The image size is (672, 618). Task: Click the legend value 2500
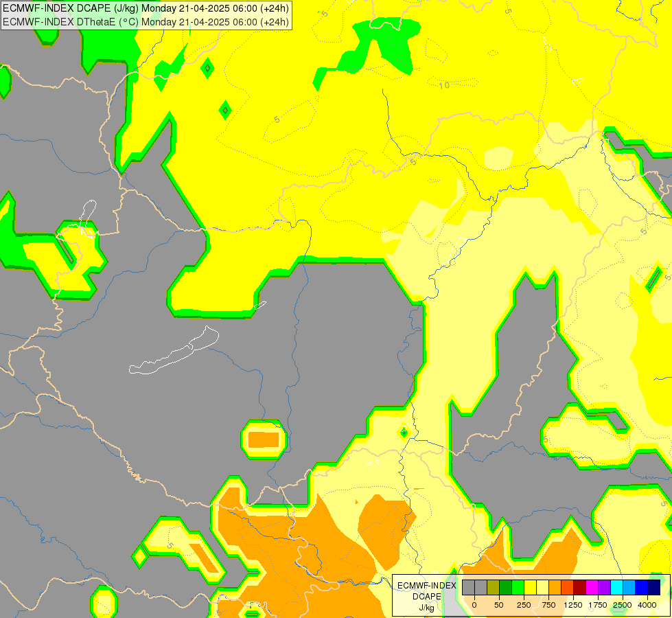pyautogui.click(x=623, y=605)
